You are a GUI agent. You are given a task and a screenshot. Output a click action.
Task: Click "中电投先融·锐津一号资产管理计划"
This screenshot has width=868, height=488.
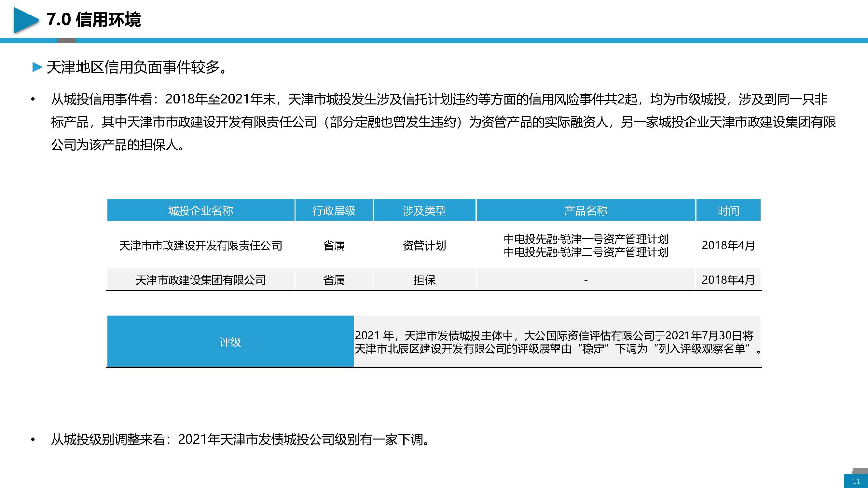tap(586, 239)
